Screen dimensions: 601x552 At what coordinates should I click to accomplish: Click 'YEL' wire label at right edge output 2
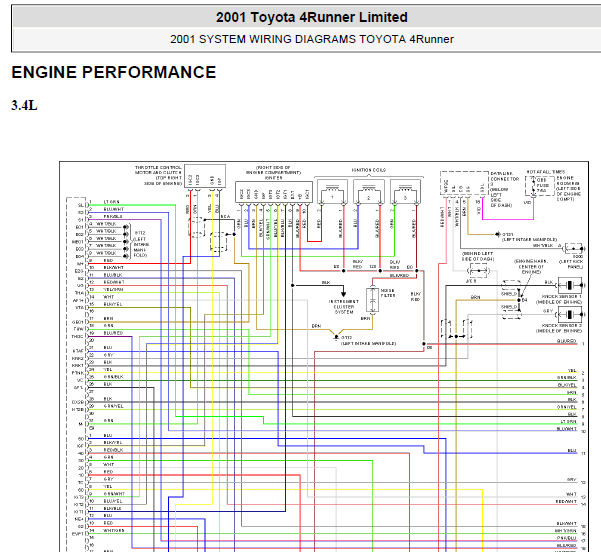572,371
